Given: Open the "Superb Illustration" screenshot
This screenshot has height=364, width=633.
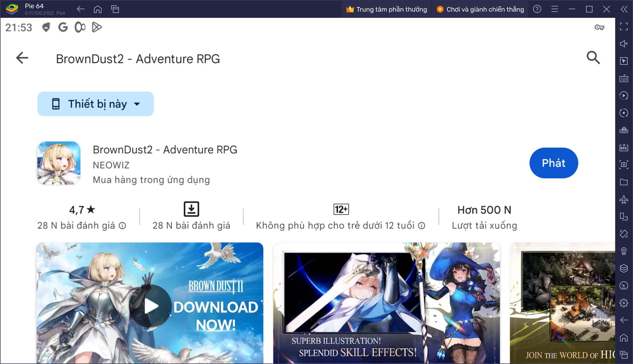Looking at the screenshot, I should 386,303.
